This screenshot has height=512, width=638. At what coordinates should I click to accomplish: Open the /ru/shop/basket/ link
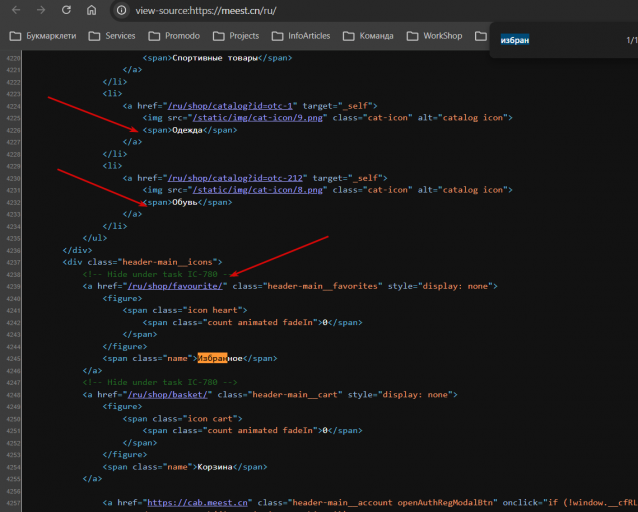click(x=168, y=394)
